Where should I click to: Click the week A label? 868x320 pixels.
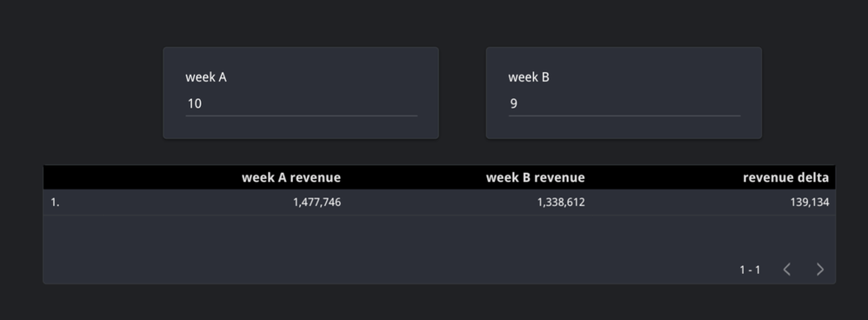[206, 77]
